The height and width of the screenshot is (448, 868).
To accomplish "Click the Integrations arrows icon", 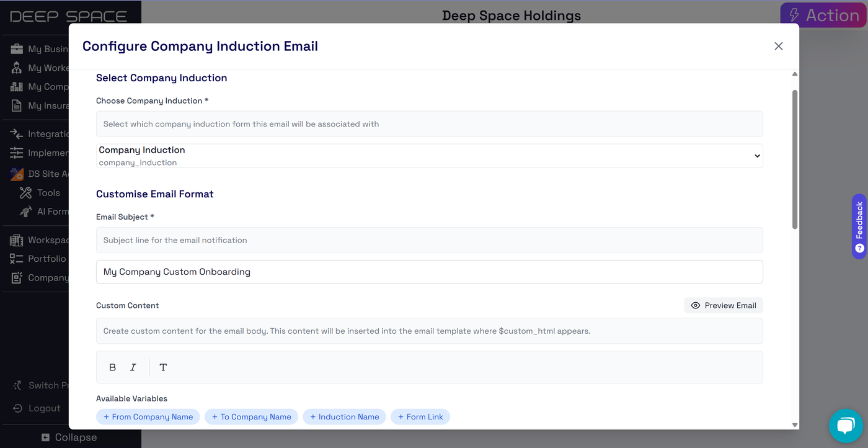I will click(17, 134).
